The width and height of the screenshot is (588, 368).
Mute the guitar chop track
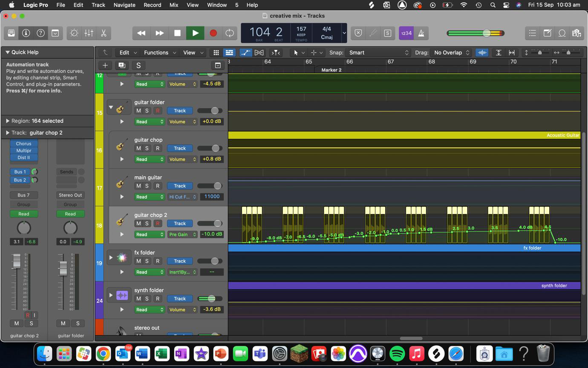(138, 148)
